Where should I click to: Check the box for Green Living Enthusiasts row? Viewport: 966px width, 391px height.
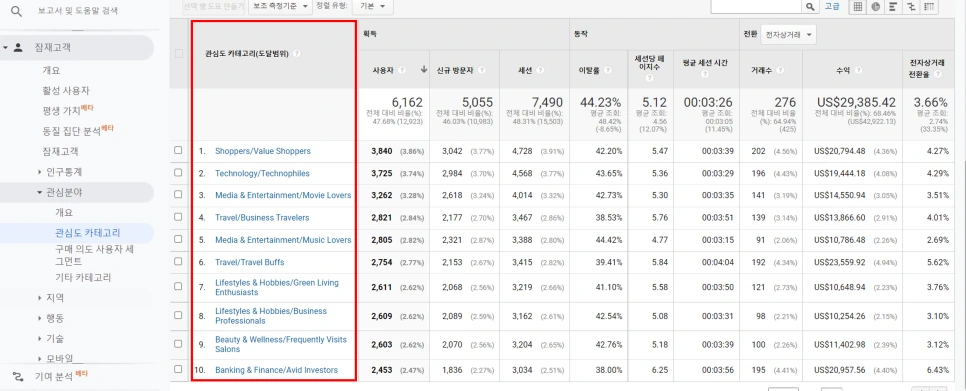pos(178,287)
